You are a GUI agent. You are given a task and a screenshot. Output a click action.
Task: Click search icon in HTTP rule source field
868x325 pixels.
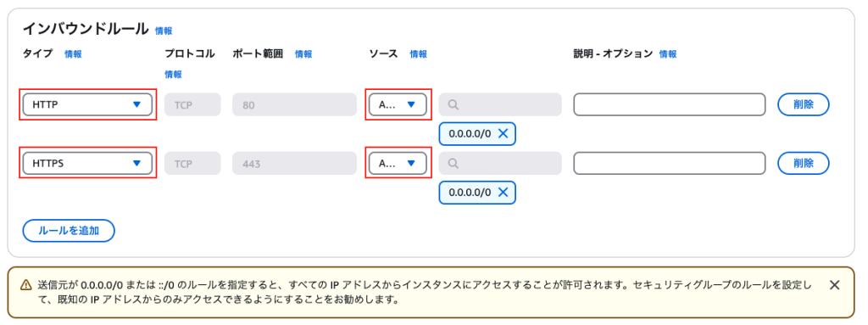click(x=453, y=104)
